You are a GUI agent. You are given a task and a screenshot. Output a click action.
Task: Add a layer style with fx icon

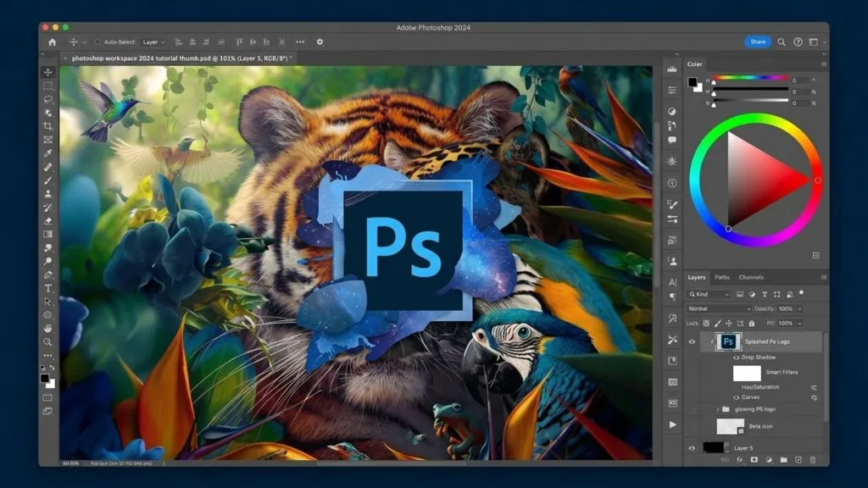tap(739, 460)
